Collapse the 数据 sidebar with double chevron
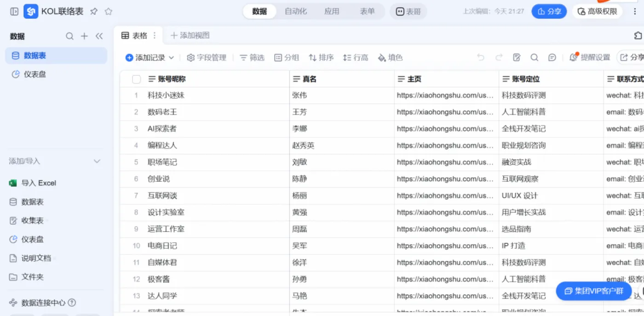The height and width of the screenshot is (316, 644). 99,36
